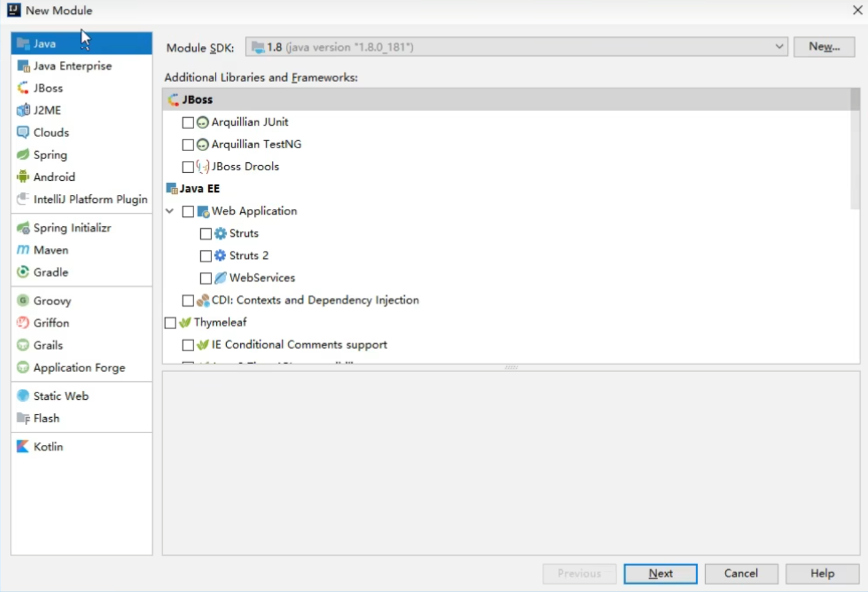Image resolution: width=868 pixels, height=592 pixels.
Task: Click the JBoss Drools icon
Action: coord(203,167)
